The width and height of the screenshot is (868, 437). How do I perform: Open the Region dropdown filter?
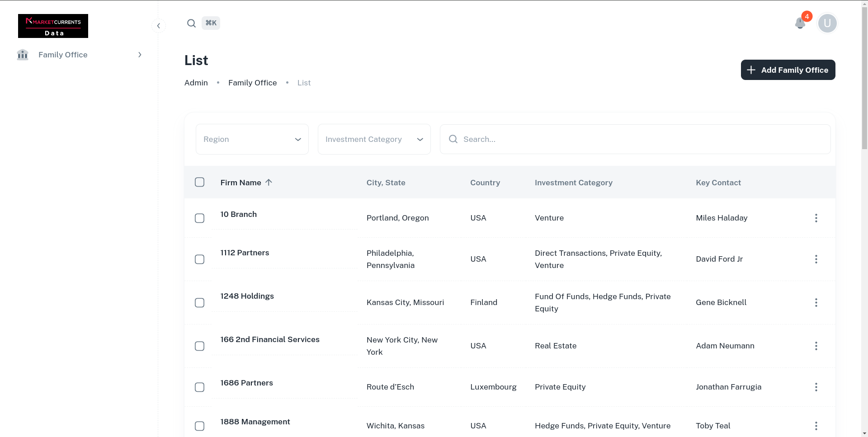pos(252,139)
